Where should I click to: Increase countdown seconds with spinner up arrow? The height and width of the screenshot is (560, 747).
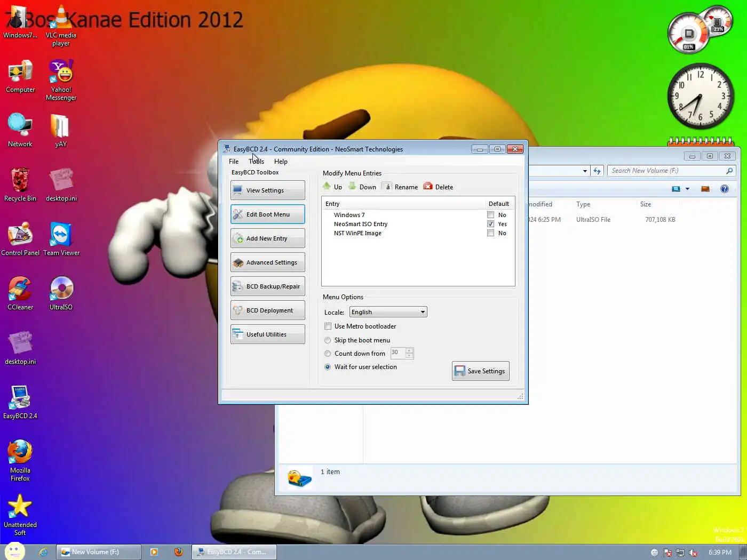(409, 350)
